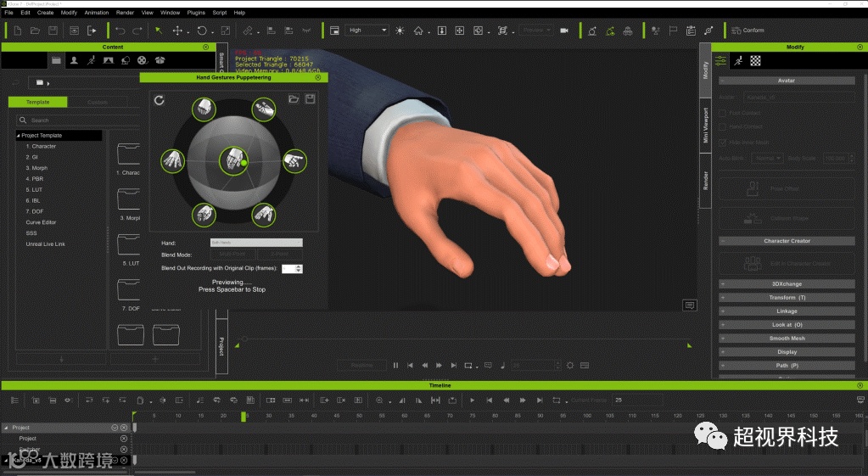This screenshot has width=868, height=476.
Task: Switch to the Template tab in Content
Action: point(37,103)
